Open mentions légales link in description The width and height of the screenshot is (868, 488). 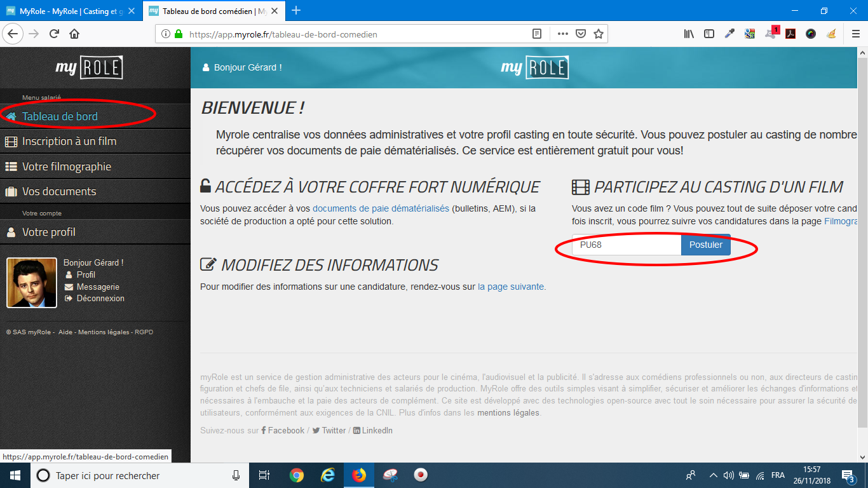point(508,413)
